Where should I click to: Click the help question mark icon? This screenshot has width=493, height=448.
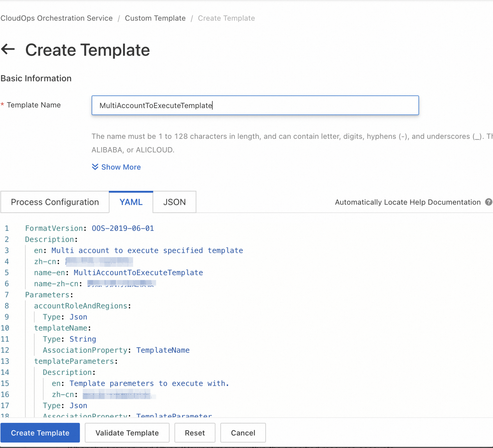click(x=488, y=202)
